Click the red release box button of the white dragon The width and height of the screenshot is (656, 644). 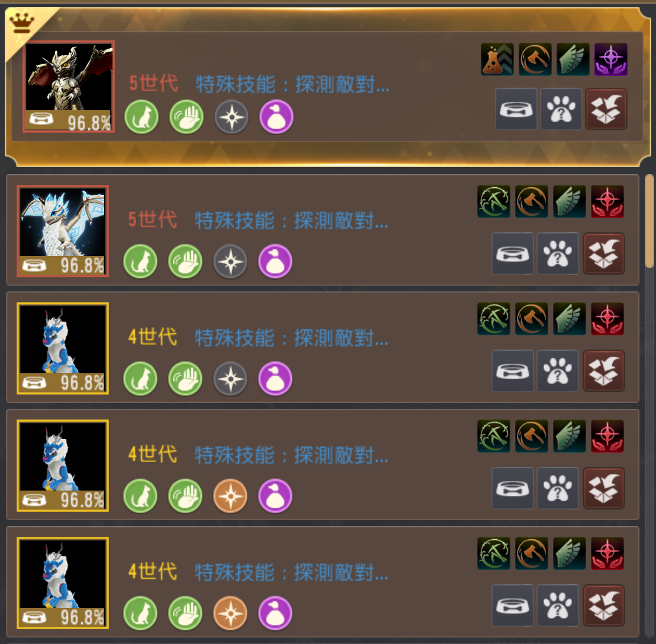604,254
